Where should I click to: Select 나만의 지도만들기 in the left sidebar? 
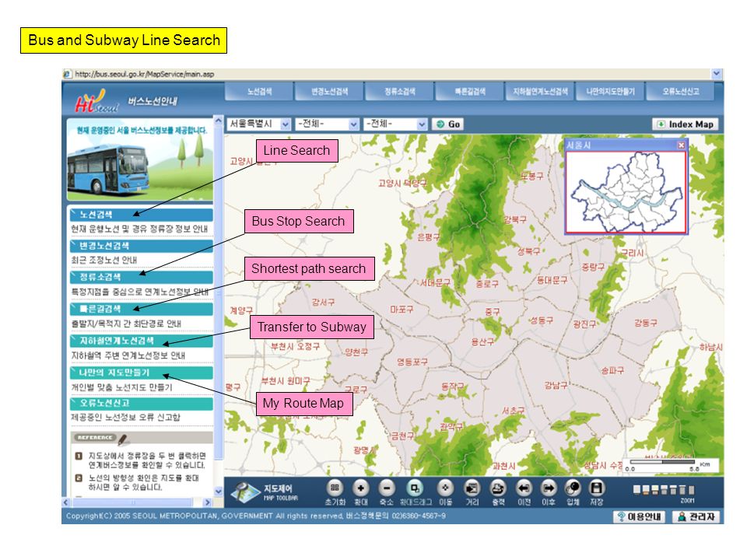coord(141,373)
